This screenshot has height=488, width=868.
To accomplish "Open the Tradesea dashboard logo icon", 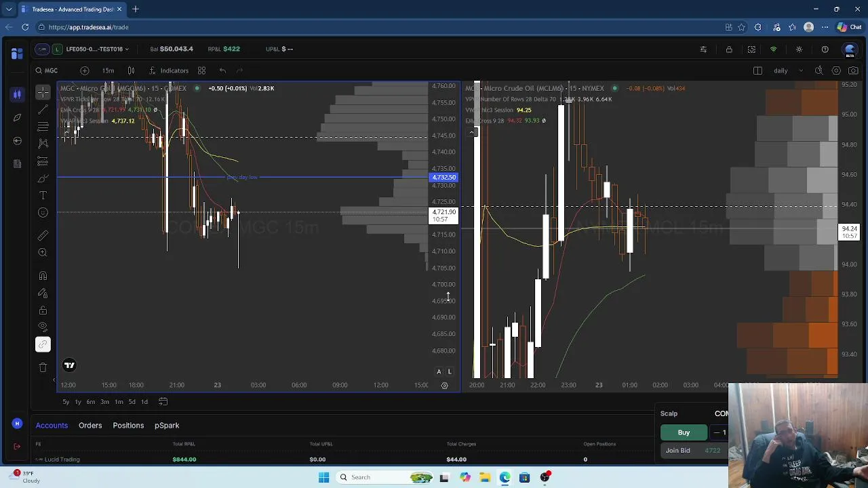I will [17, 54].
